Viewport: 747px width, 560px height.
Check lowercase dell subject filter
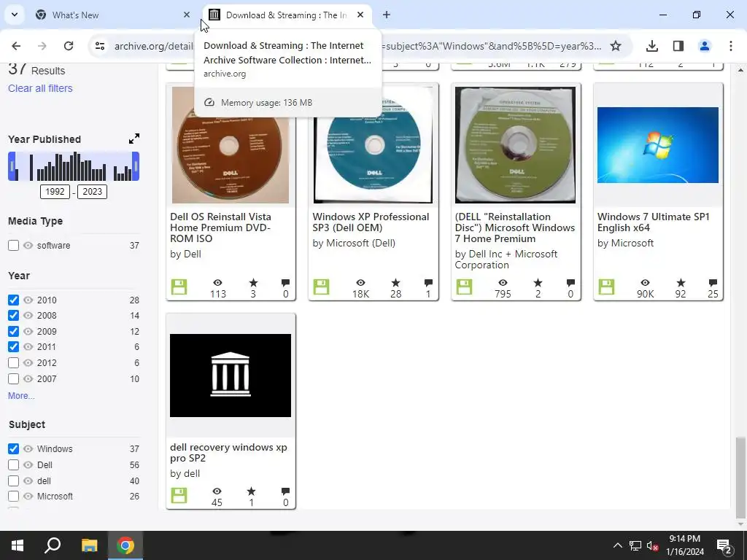click(13, 481)
